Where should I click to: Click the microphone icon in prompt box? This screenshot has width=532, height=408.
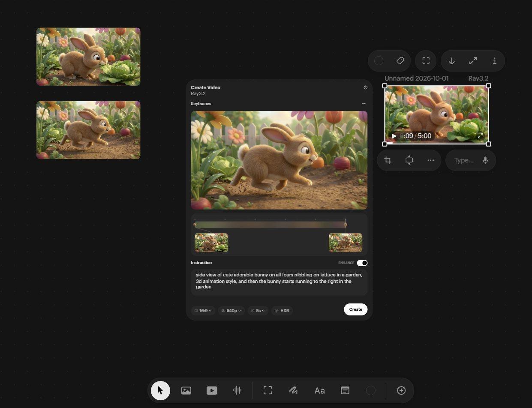click(485, 160)
